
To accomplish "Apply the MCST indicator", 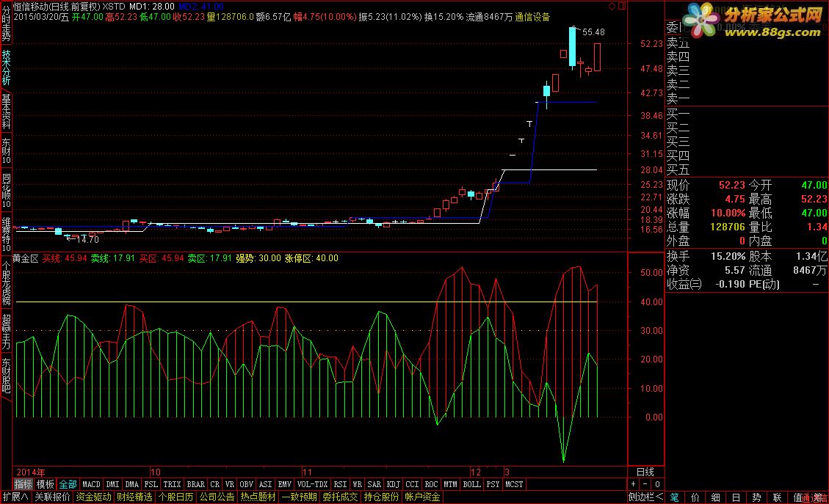I will [514, 484].
